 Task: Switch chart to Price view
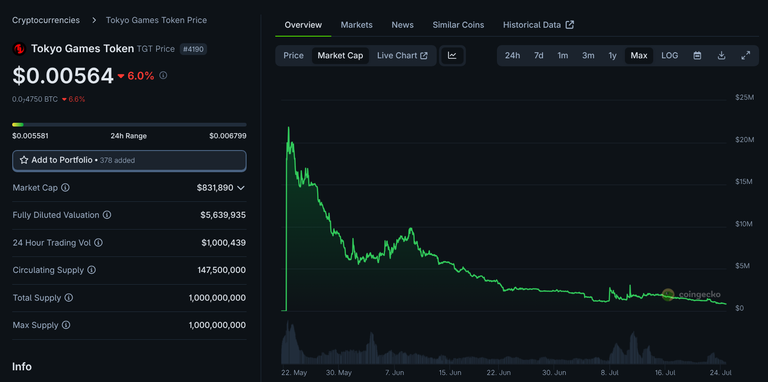(293, 55)
